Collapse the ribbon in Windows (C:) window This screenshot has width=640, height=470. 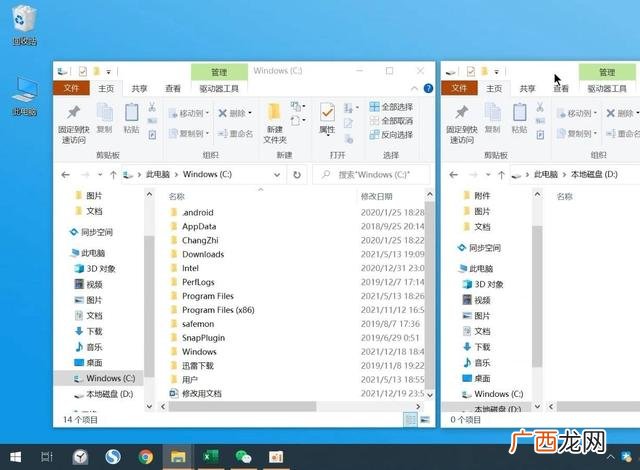(x=414, y=88)
